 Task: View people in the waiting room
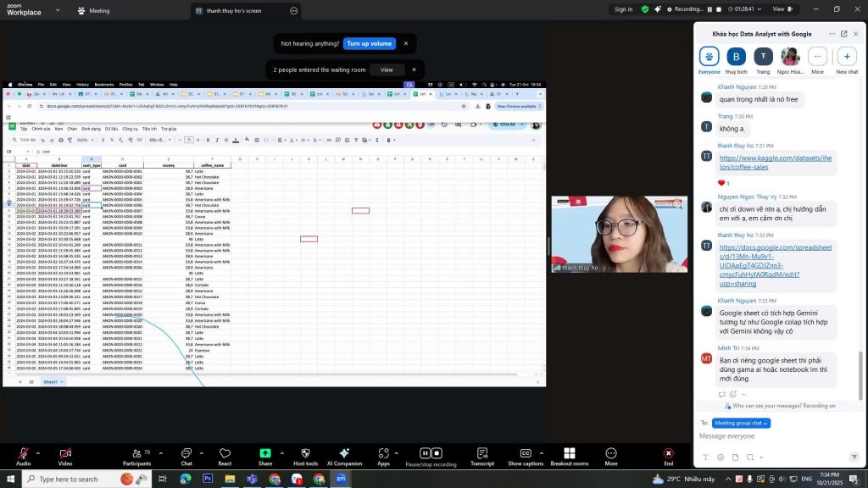[387, 69]
